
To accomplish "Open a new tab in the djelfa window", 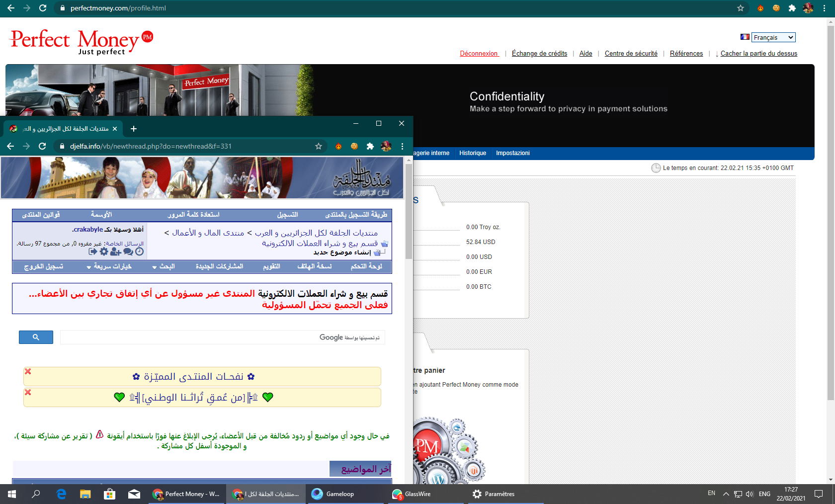I will pyautogui.click(x=134, y=129).
